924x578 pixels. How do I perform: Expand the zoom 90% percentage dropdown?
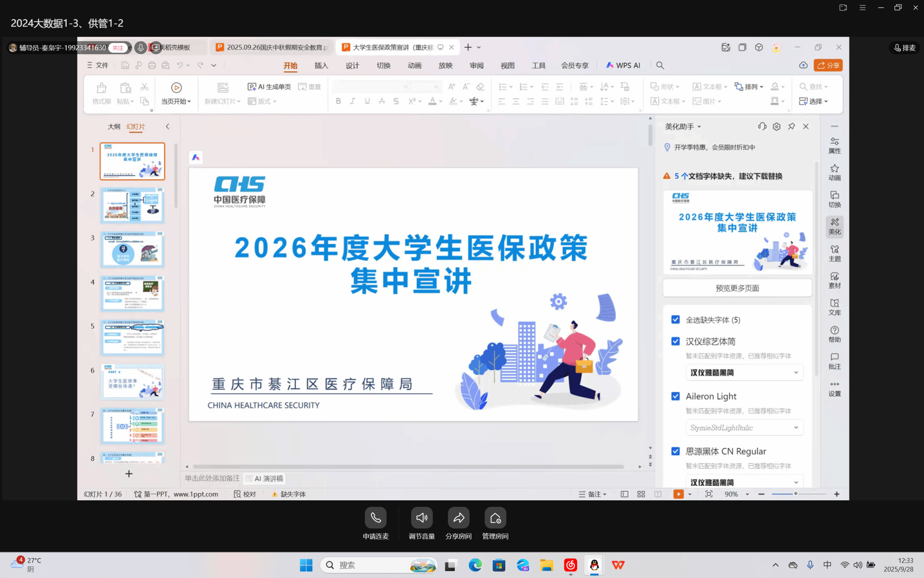click(x=748, y=494)
